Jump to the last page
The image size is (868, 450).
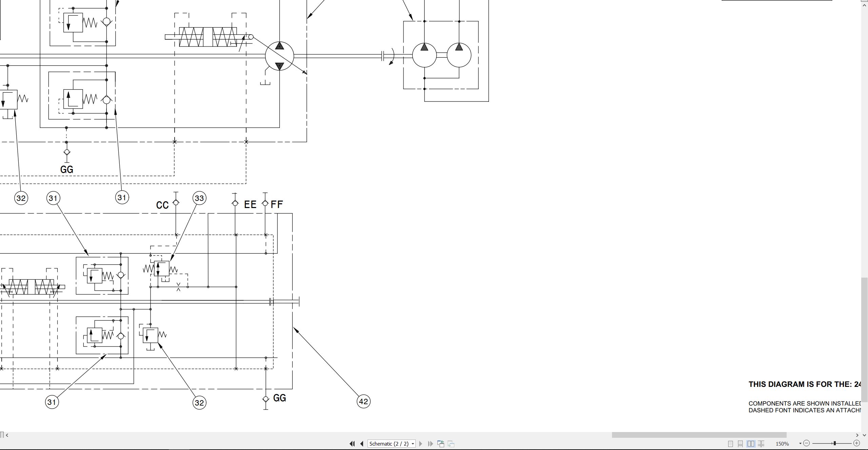(431, 444)
